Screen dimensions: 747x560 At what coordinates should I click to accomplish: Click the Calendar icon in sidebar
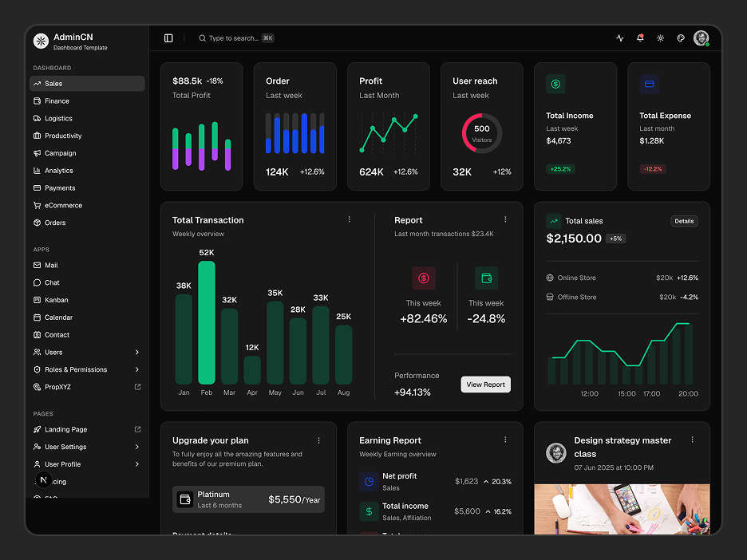(x=38, y=317)
